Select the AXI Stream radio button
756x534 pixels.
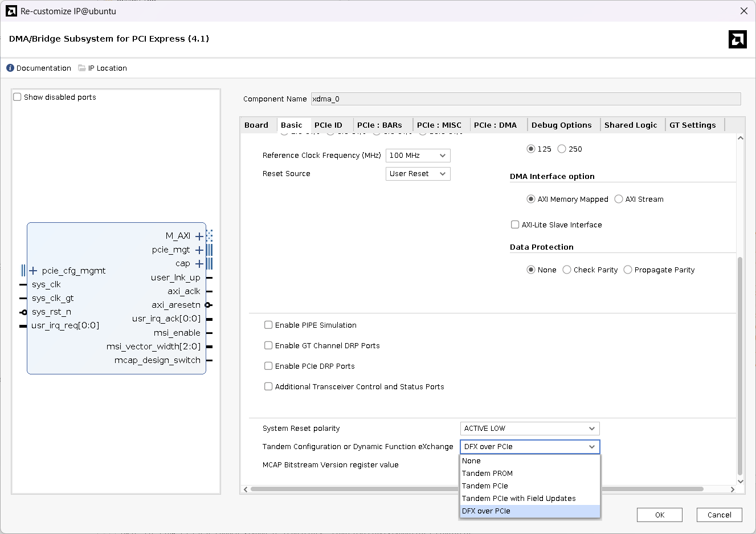pos(619,199)
